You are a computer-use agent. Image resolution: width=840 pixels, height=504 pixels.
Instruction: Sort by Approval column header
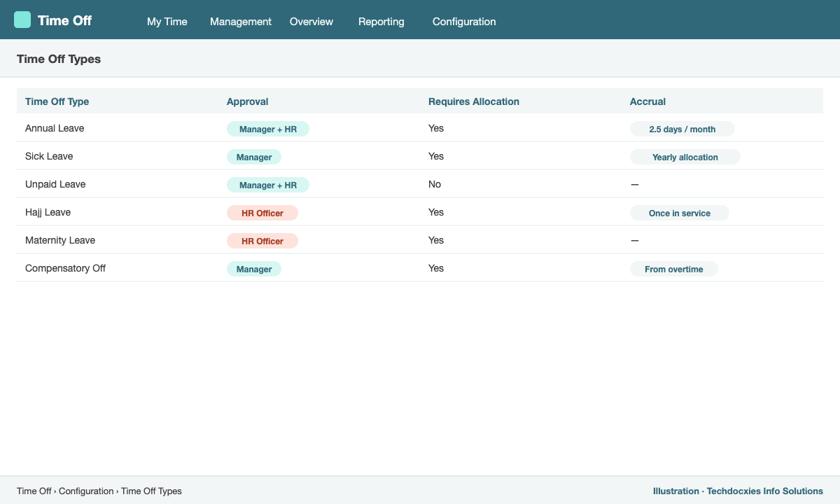[x=248, y=101]
